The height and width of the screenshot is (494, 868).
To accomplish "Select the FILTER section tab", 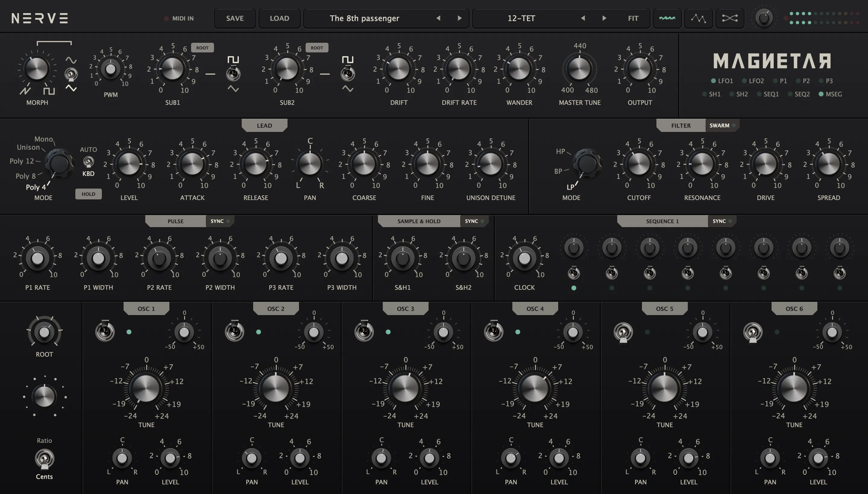I will coord(681,126).
